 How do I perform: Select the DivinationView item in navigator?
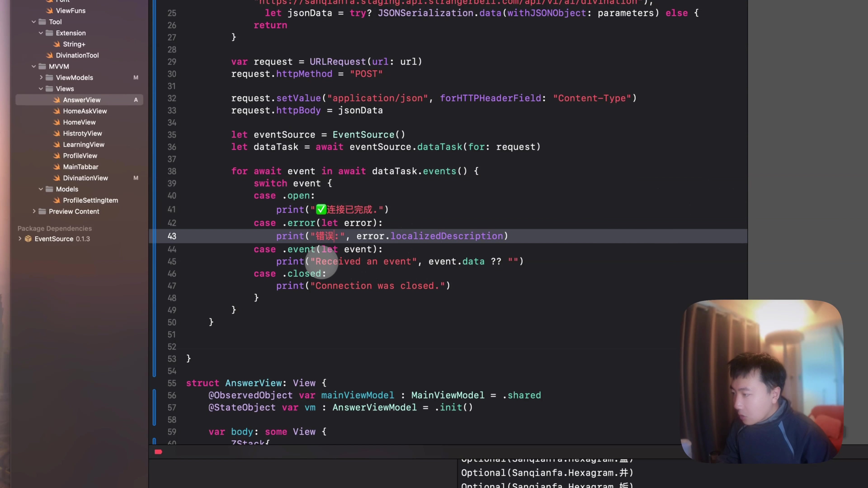coord(86,178)
